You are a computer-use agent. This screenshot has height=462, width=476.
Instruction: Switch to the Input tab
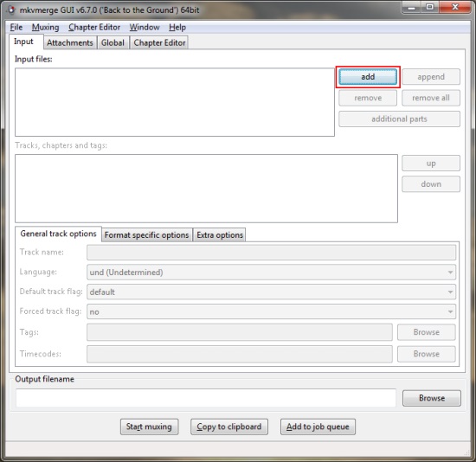(x=26, y=42)
